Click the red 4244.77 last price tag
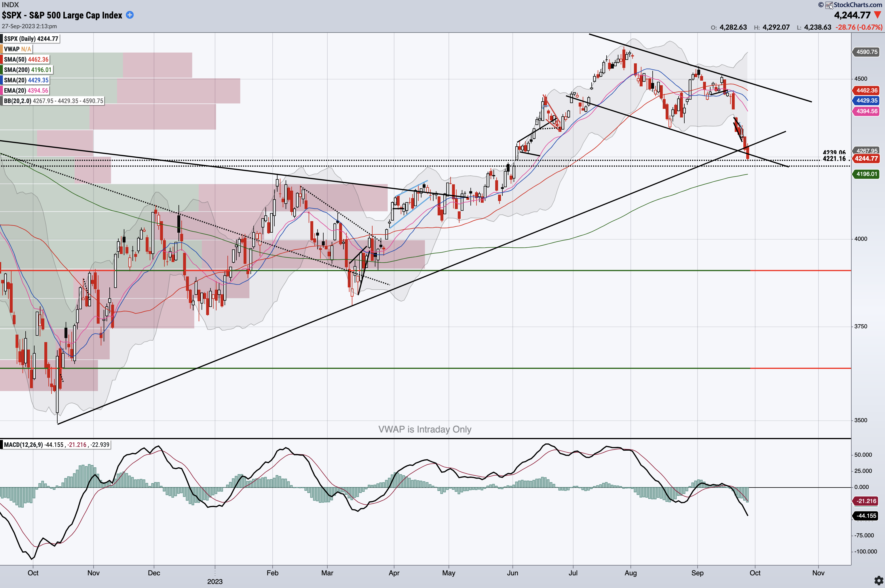 [866, 158]
